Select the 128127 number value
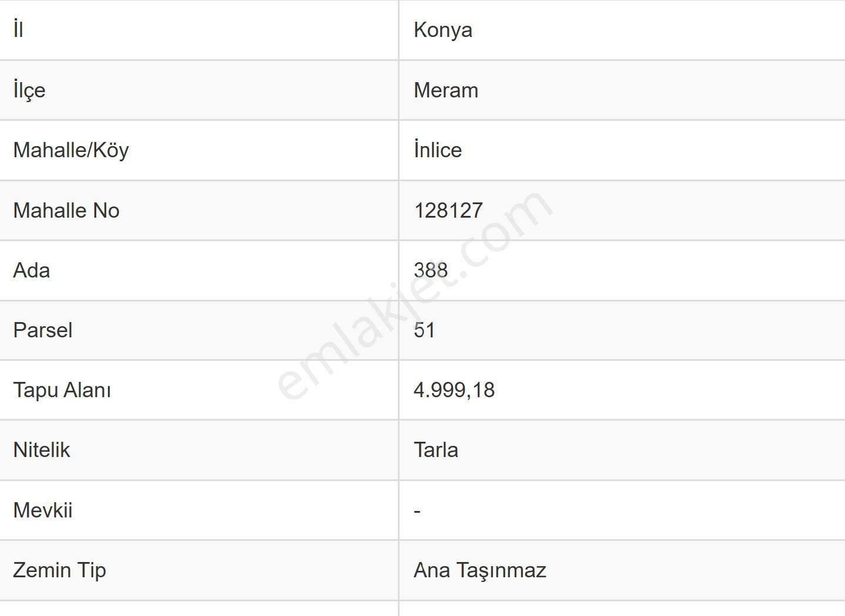845x616 pixels. 448,211
